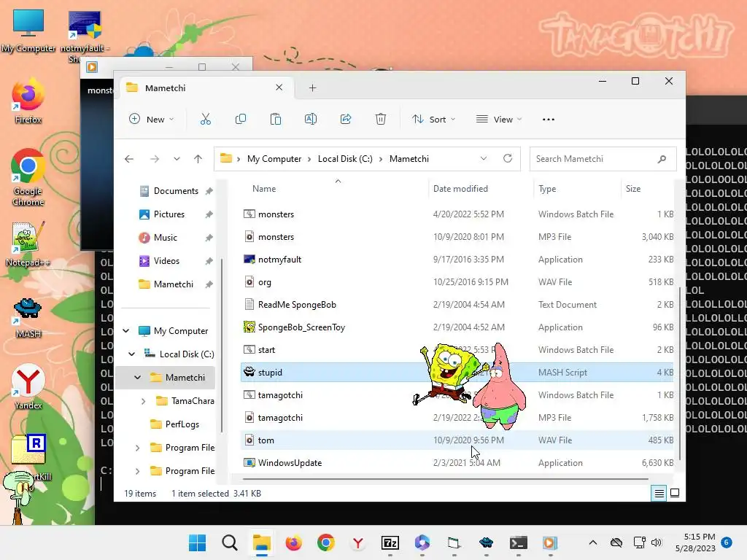Click My Computer in address breadcrumb
The width and height of the screenshot is (747, 560).
click(x=274, y=159)
